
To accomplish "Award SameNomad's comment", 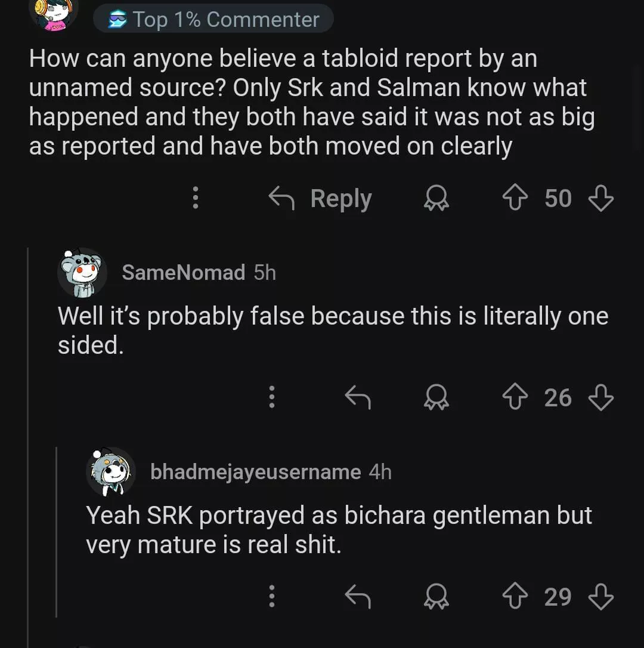I will pos(436,398).
